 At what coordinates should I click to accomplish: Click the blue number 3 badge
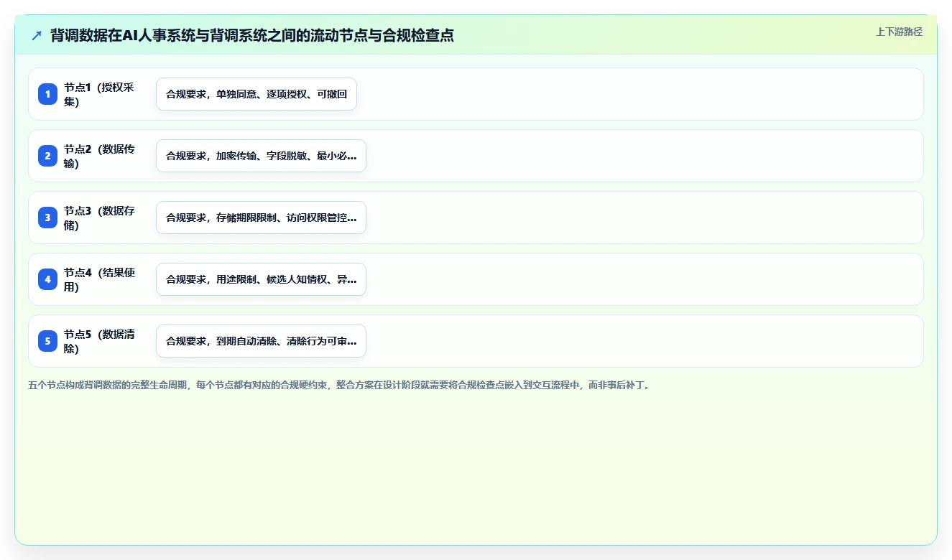[x=47, y=218]
